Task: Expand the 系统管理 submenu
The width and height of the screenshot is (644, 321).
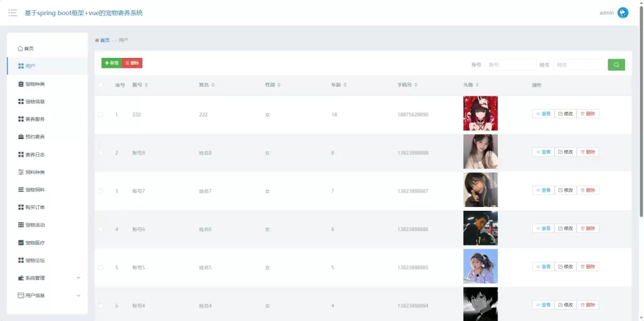Action: [48, 278]
